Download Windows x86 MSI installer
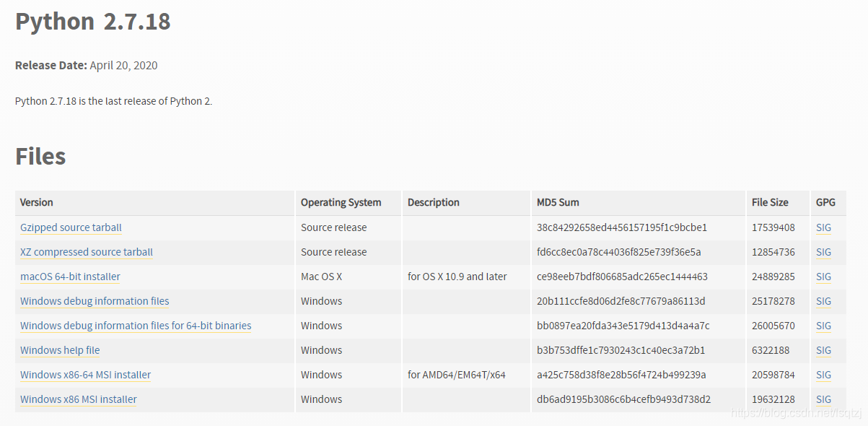Image resolution: width=868 pixels, height=426 pixels. point(79,399)
